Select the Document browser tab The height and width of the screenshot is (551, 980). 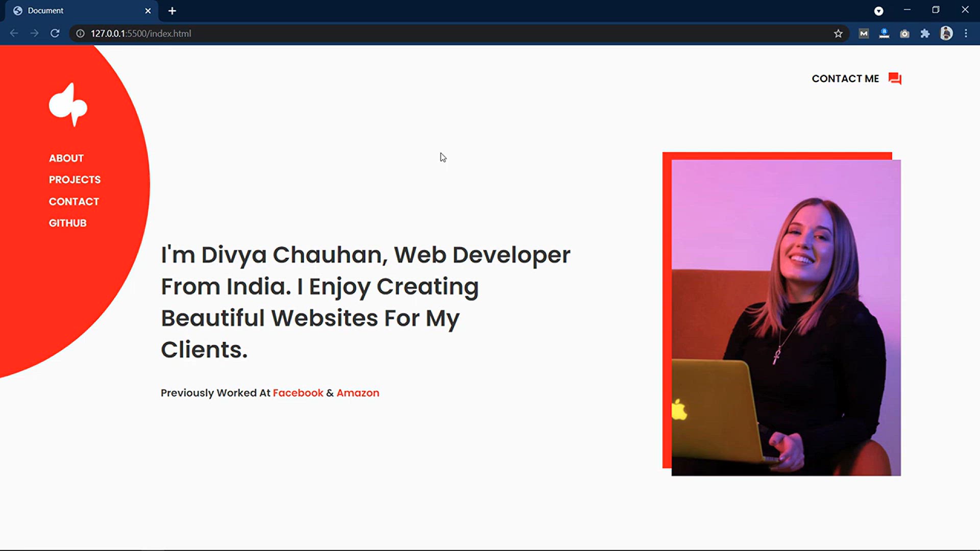click(x=82, y=11)
